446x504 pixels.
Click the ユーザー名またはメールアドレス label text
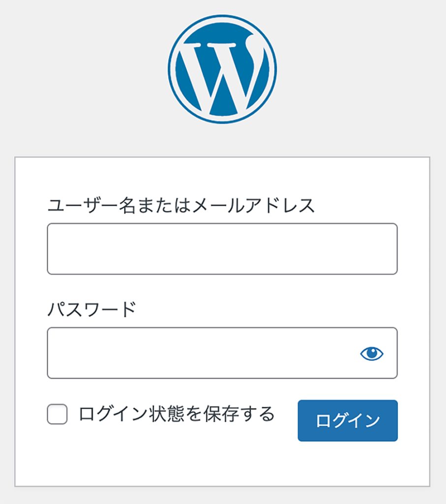[181, 205]
